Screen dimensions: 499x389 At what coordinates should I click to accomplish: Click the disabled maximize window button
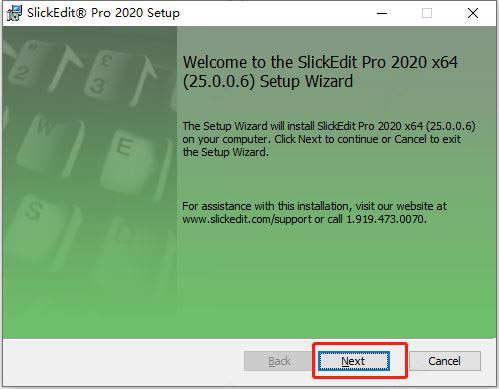[427, 13]
